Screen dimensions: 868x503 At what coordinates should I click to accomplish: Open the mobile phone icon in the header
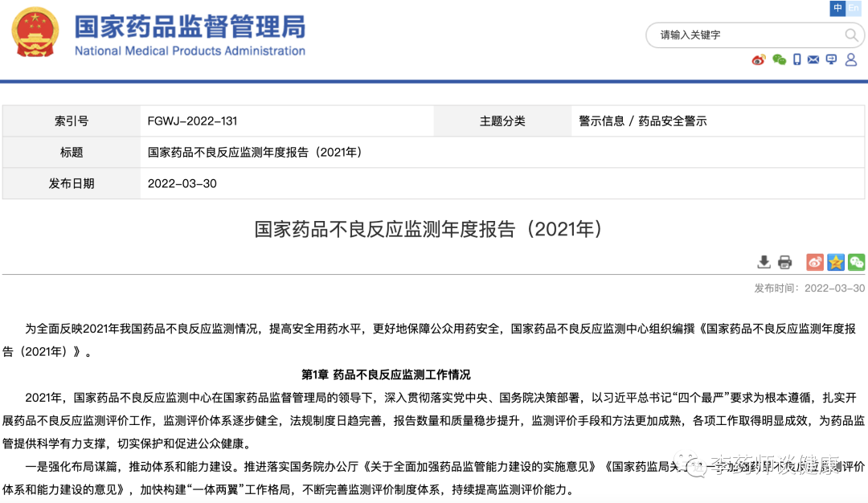796,59
